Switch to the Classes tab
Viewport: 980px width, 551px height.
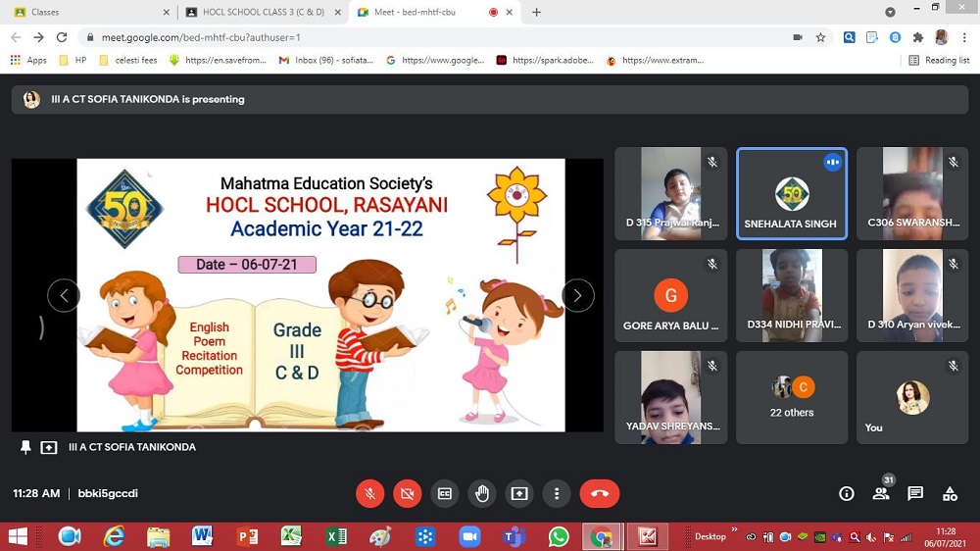point(88,12)
